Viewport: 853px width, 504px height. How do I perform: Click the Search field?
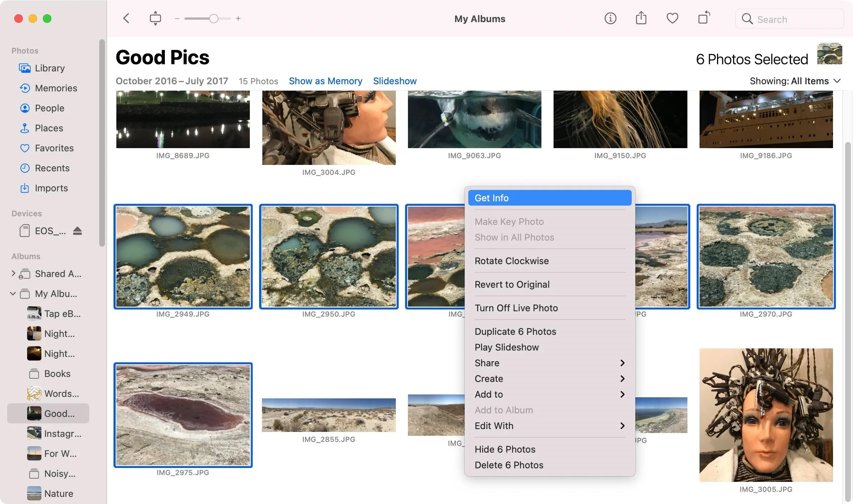click(x=789, y=19)
